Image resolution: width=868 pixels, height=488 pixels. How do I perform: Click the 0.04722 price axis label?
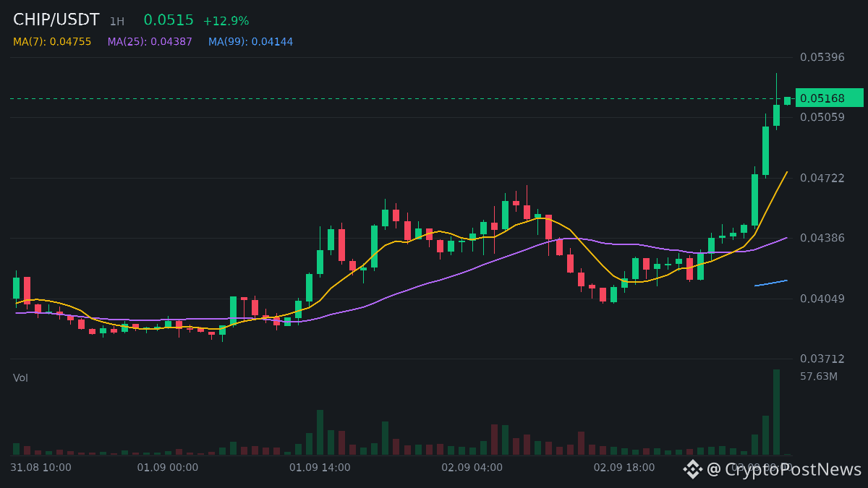(x=822, y=178)
